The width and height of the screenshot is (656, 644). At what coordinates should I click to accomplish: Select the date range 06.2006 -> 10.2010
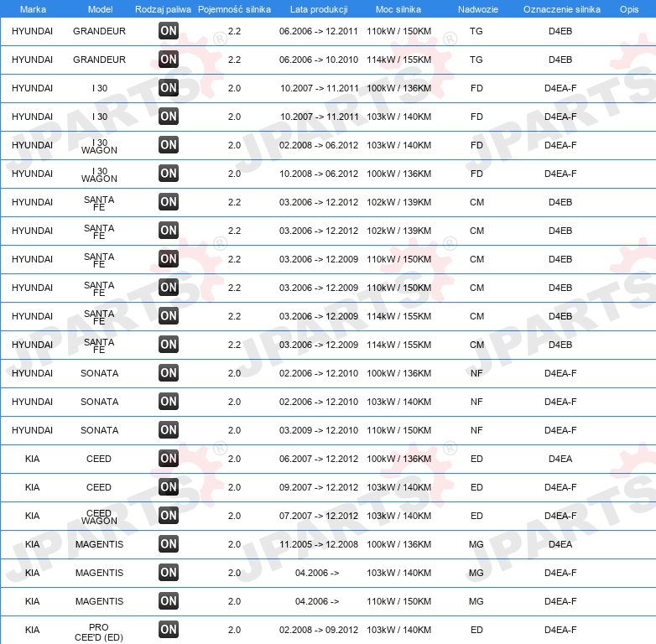(x=319, y=60)
